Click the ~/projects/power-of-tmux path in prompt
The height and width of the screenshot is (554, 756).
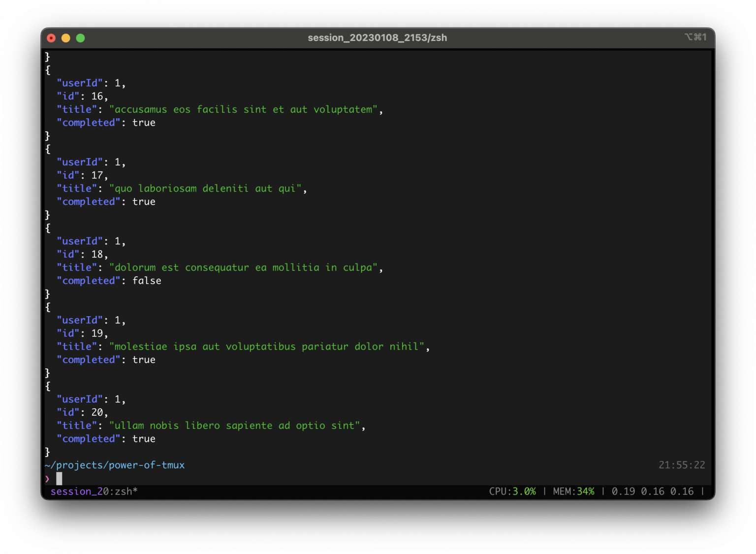tap(115, 465)
